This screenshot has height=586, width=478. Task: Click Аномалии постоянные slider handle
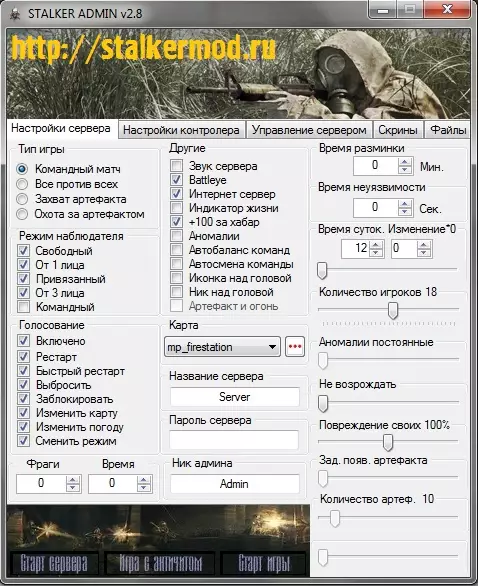point(323,360)
